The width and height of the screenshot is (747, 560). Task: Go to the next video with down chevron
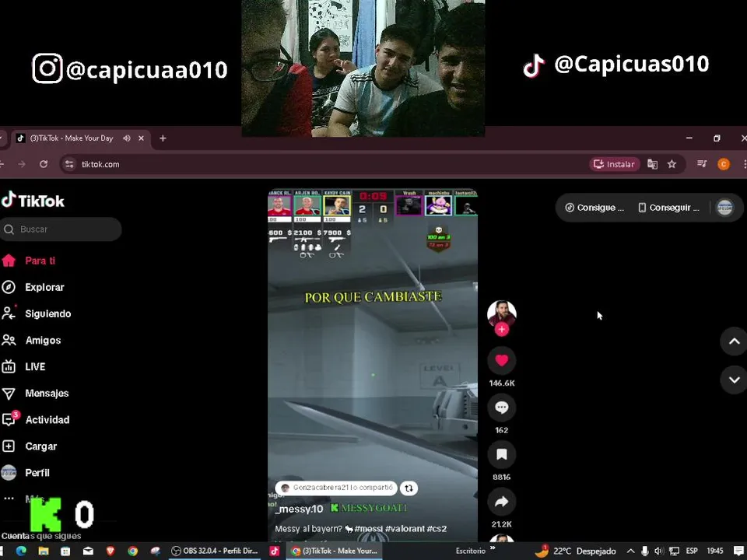coord(734,380)
